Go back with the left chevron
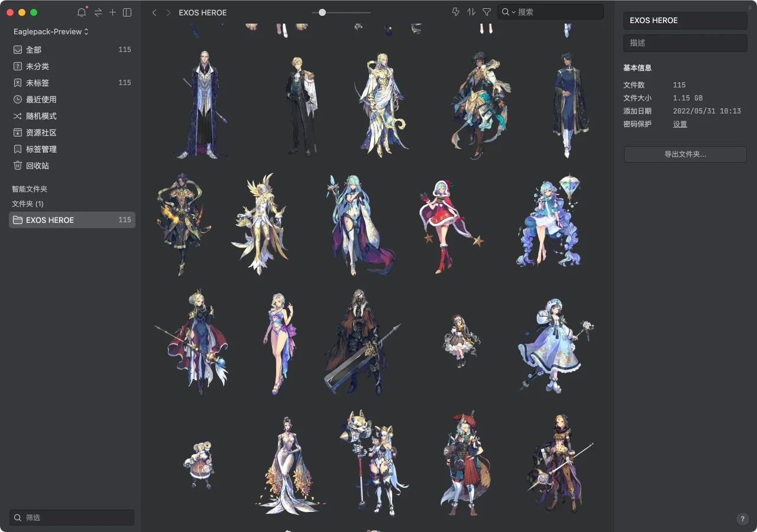 point(154,12)
